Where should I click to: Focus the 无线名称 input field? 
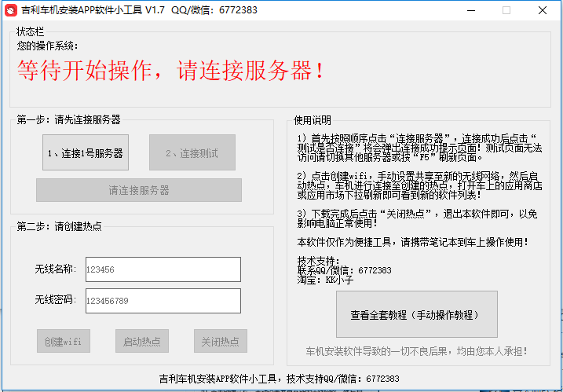(x=163, y=269)
